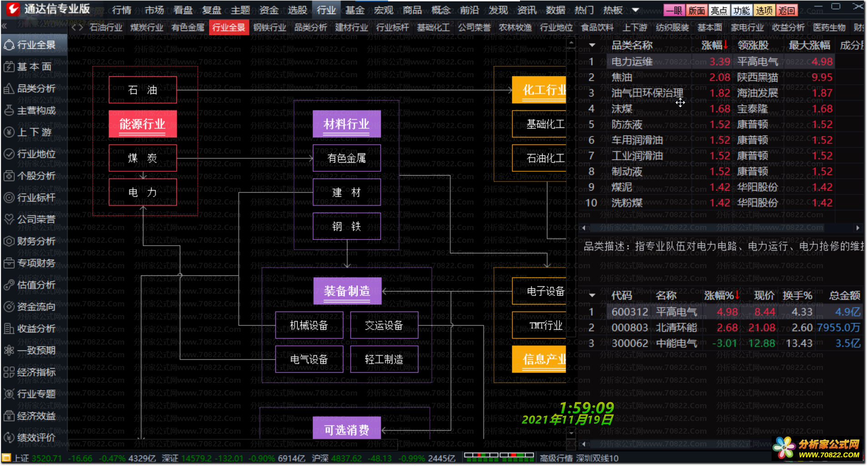Click the 经济指标 grid icon
Viewport: 868px width, 466px height.
point(9,372)
